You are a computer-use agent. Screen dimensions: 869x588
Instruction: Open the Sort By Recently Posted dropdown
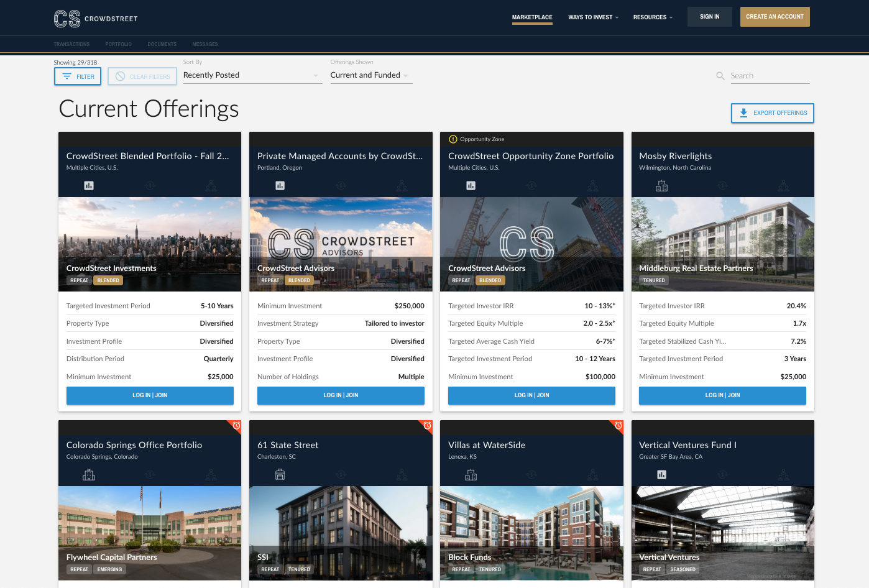(x=252, y=75)
